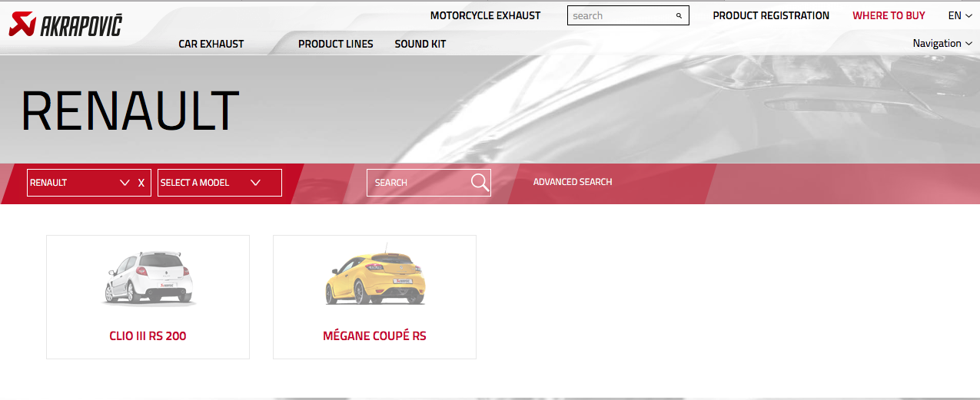Open the Advanced Search link

573,182
